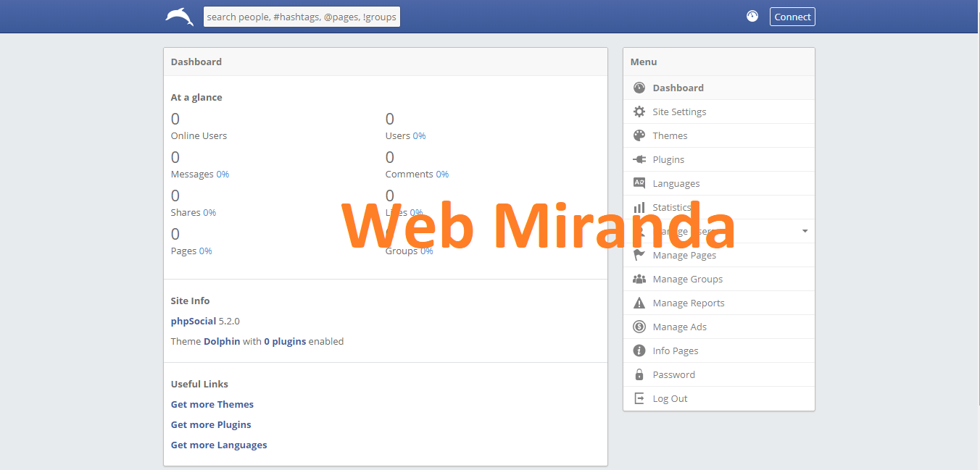Open the Dolphin theme link

(x=222, y=341)
